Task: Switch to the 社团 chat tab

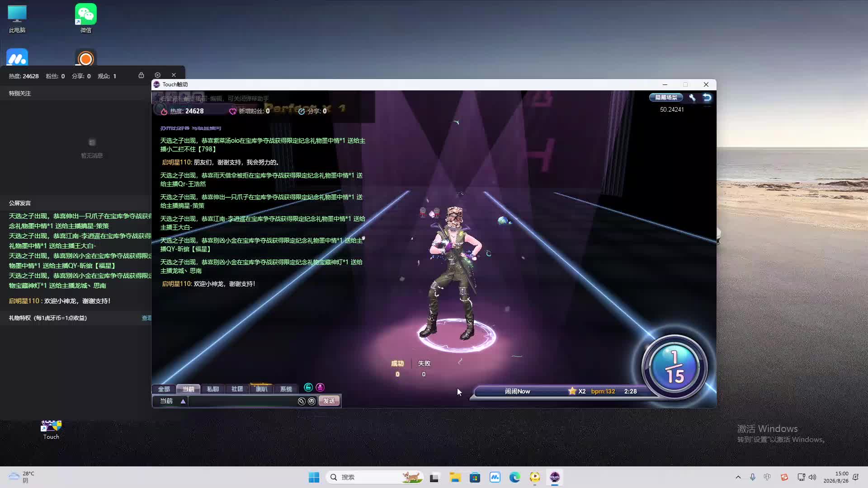Action: tap(237, 389)
